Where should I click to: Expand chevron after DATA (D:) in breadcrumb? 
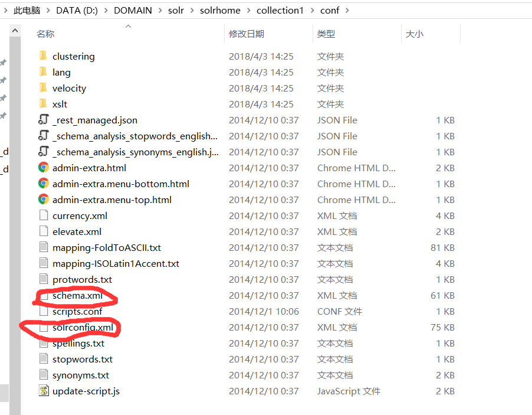pos(106,11)
